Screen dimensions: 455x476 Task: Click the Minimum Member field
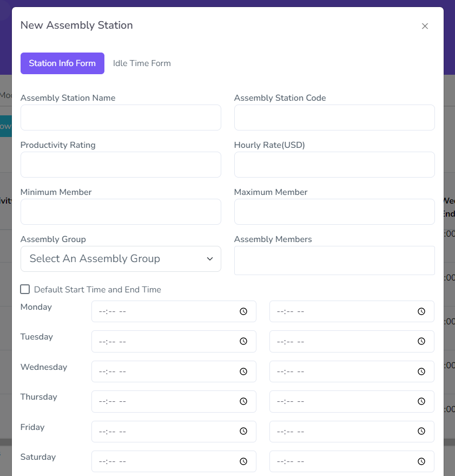pyautogui.click(x=121, y=212)
